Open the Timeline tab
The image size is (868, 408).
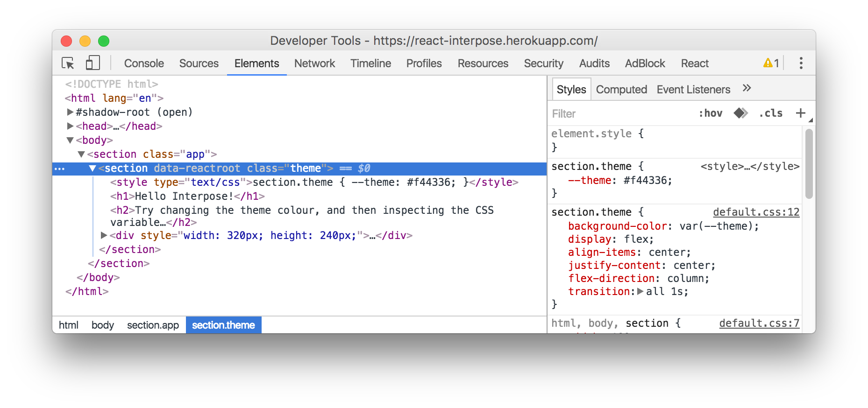[371, 63]
